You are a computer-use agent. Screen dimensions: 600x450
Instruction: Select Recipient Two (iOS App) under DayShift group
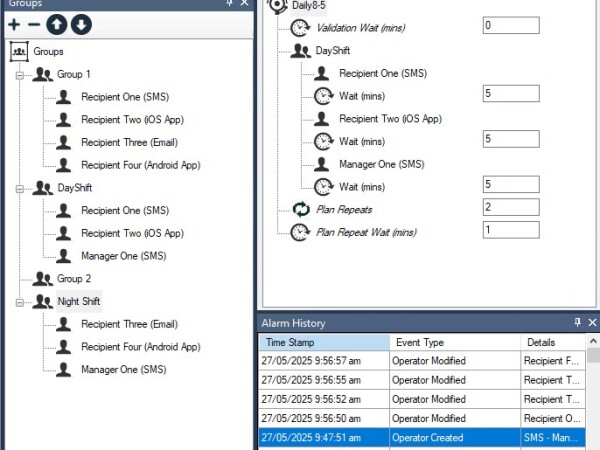coord(132,233)
